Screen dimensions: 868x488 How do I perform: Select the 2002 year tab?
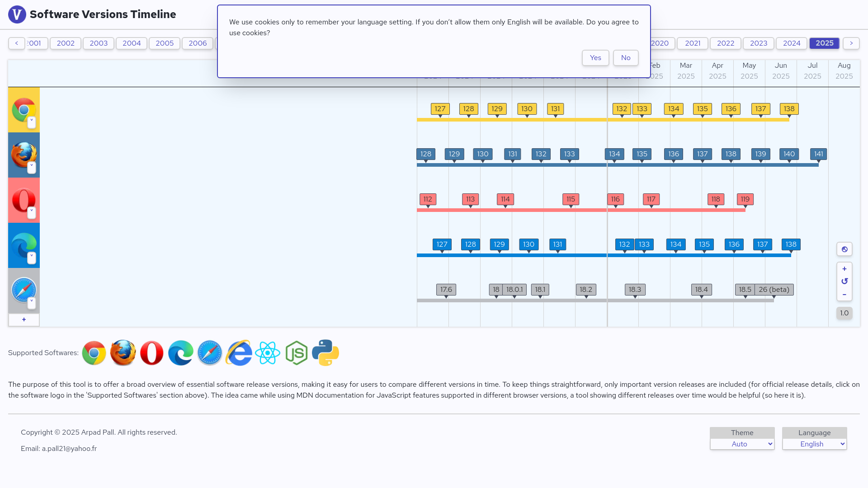tap(66, 43)
